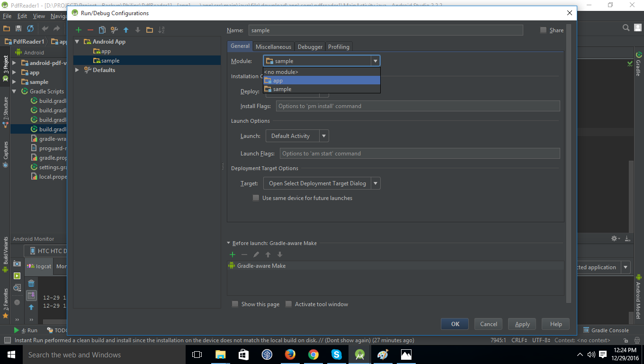
Task: Select app configuration in tree
Action: 147,51
